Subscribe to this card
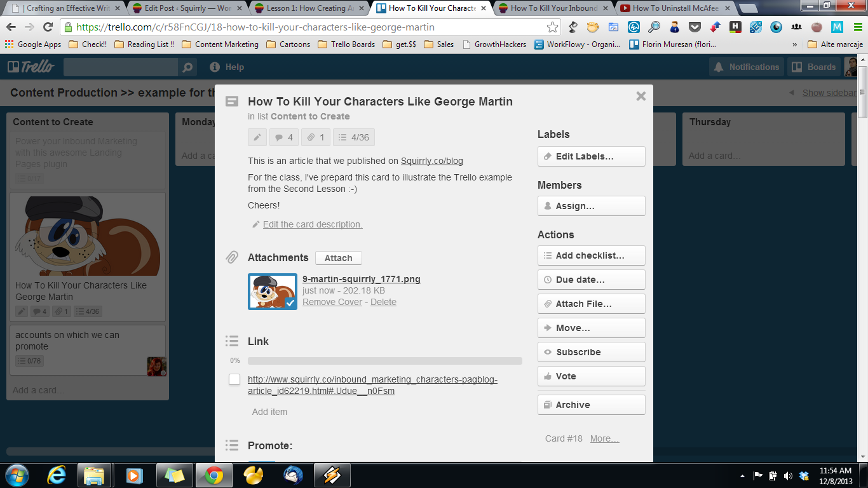Screen dimensions: 868x488 click(x=591, y=352)
